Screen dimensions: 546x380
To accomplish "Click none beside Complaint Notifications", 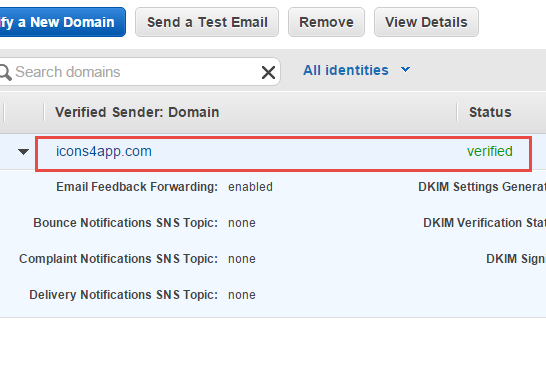I will pyautogui.click(x=242, y=259).
